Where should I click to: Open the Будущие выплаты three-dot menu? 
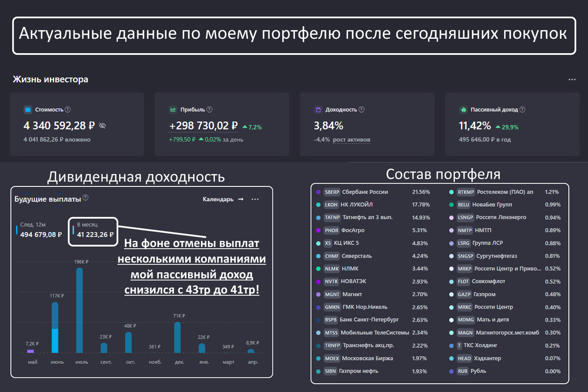255,199
